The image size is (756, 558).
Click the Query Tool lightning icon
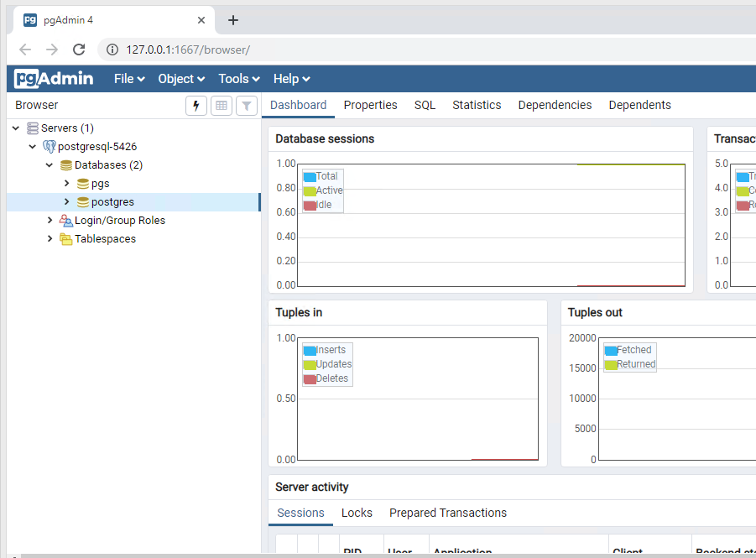click(196, 106)
